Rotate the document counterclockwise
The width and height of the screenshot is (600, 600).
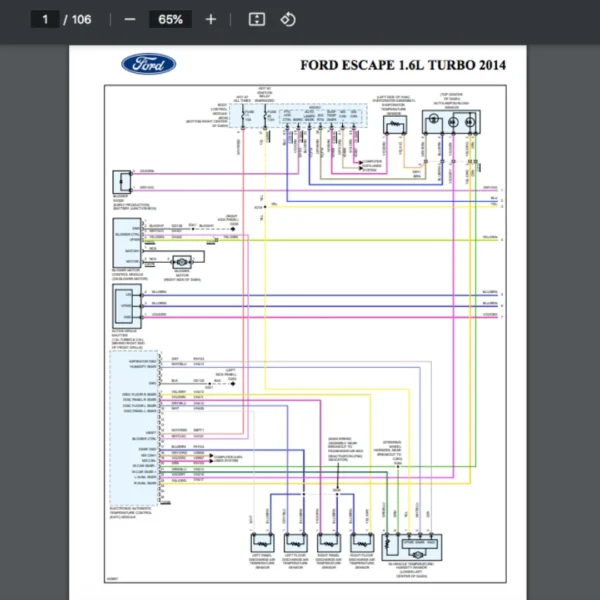click(288, 19)
